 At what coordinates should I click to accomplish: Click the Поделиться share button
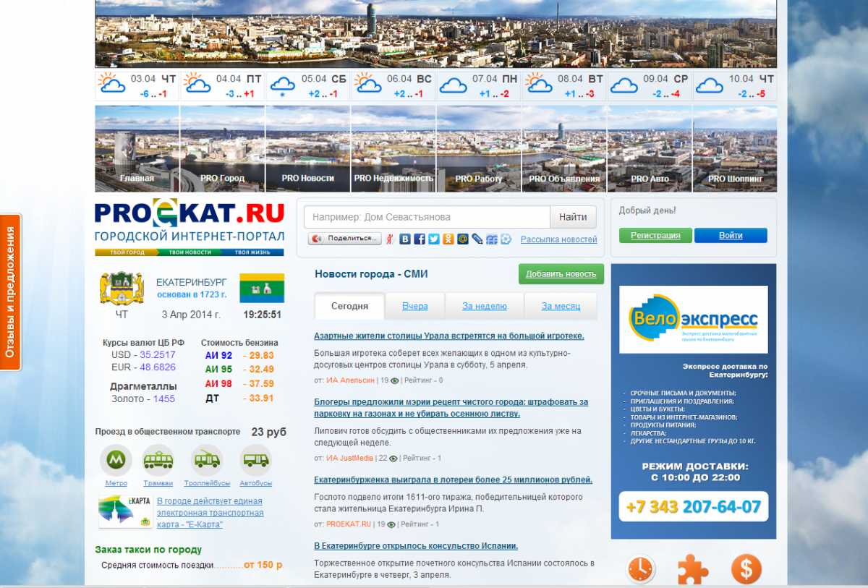tap(345, 239)
